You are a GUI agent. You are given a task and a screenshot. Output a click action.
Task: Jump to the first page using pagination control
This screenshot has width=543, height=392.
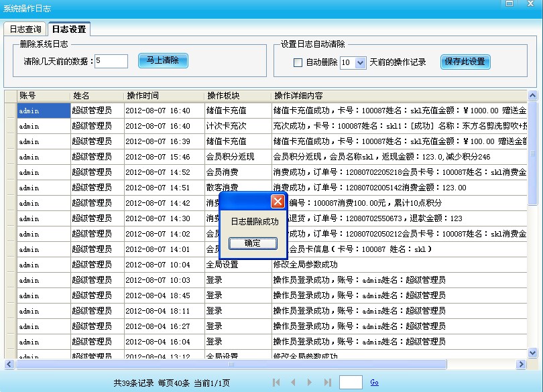[x=275, y=381]
